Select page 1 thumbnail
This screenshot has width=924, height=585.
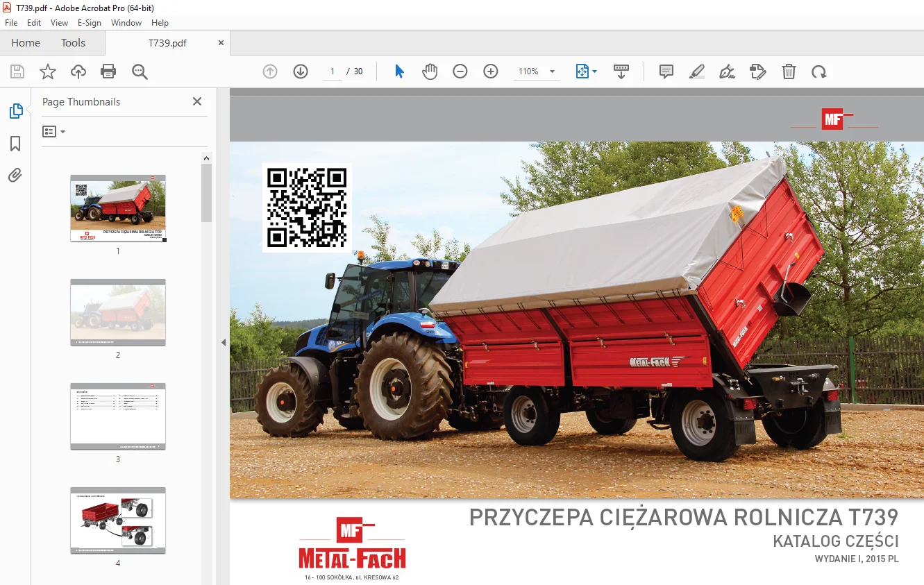pos(118,208)
